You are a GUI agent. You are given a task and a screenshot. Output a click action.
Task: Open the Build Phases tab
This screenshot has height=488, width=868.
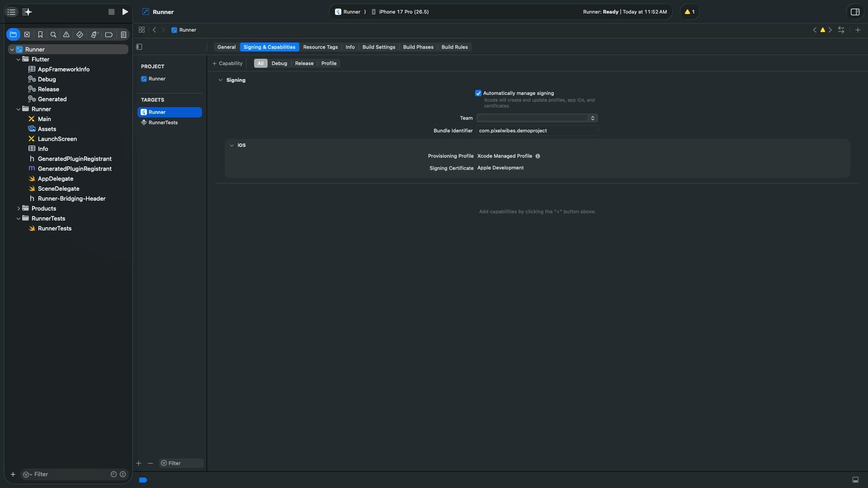[418, 47]
